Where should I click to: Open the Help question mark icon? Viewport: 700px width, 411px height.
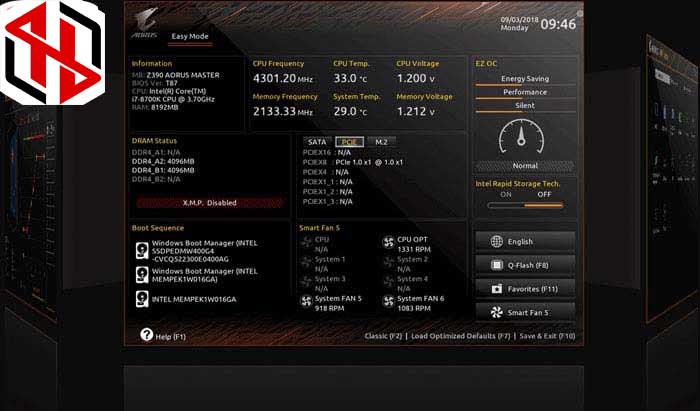[146, 334]
